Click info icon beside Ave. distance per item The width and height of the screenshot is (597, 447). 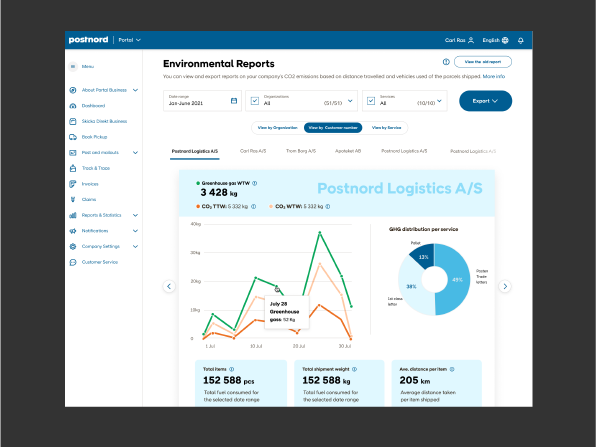coord(452,369)
